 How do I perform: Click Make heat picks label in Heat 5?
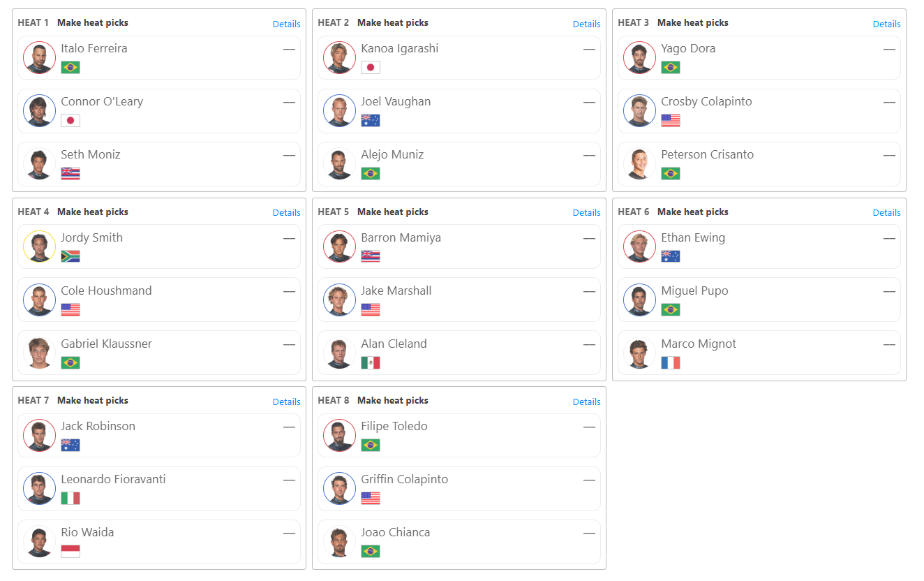click(x=393, y=212)
